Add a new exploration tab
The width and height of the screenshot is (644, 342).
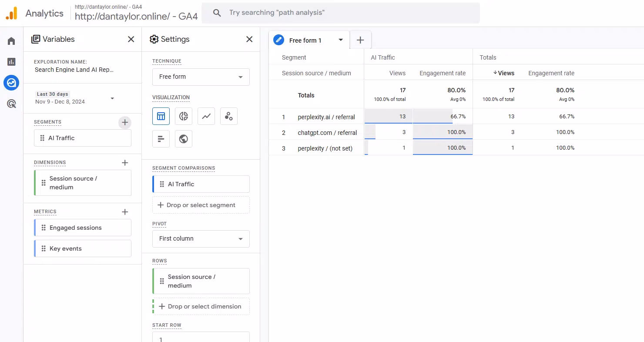360,40
